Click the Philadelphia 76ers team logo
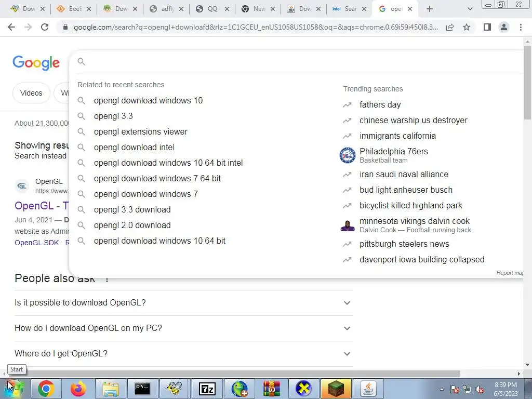This screenshot has height=399, width=532. pyautogui.click(x=348, y=155)
